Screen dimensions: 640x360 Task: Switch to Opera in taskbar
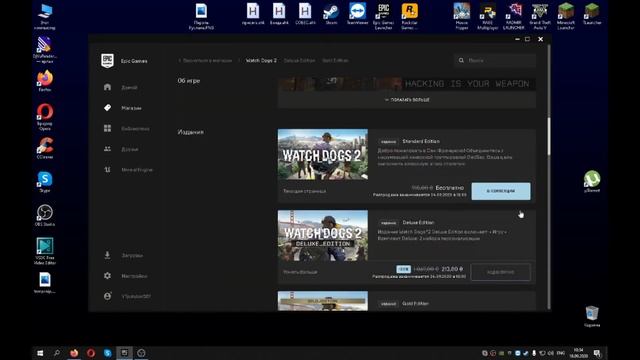tap(91, 353)
